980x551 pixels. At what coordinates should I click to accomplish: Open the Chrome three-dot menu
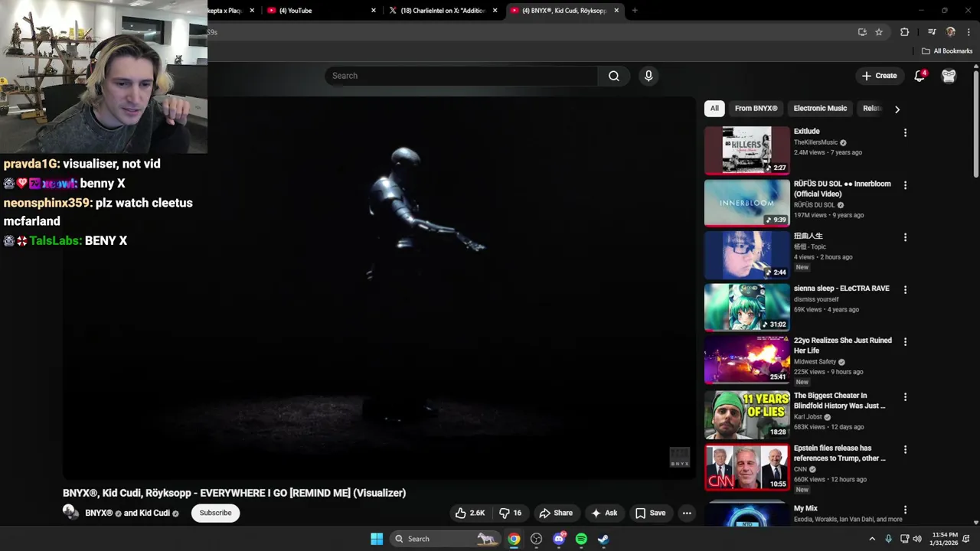969,32
